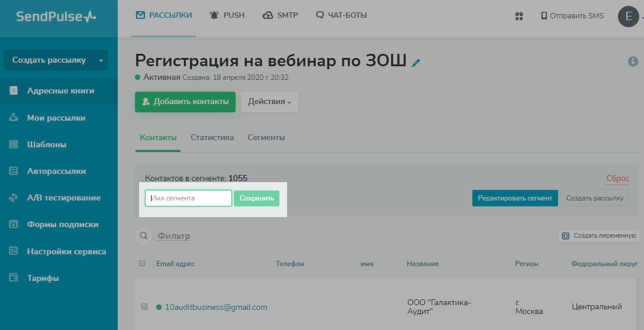
Task: Click the Центральный cell
Action: (x=597, y=306)
